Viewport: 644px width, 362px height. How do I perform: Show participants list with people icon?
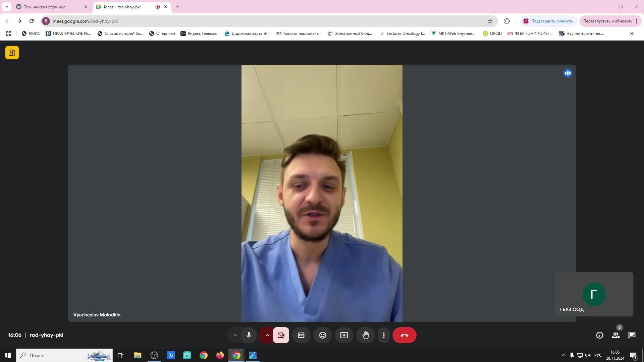pyautogui.click(x=615, y=335)
